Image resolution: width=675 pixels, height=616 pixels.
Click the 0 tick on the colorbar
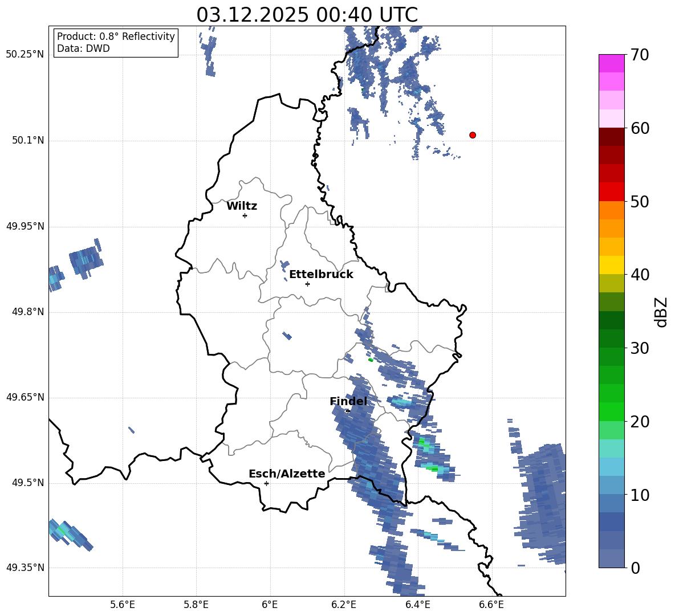636,568
